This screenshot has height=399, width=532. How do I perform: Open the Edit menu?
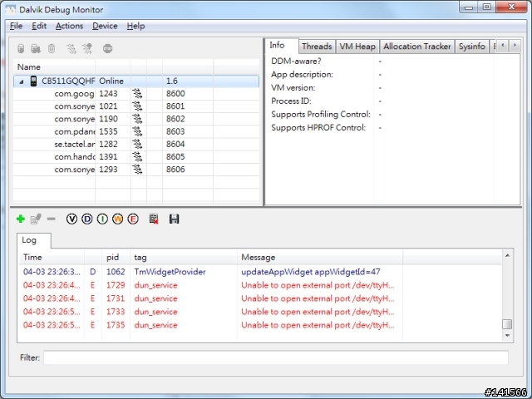[39, 26]
